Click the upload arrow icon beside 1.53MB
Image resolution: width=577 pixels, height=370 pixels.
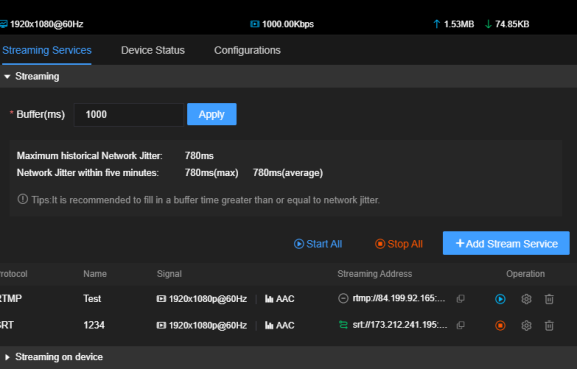pyautogui.click(x=436, y=24)
